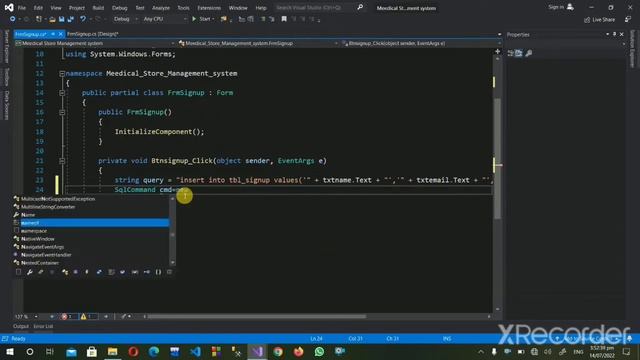The width and height of the screenshot is (640, 360).
Task: Toggle the events lightning filter in IntelliSense
Action: click(x=87, y=272)
